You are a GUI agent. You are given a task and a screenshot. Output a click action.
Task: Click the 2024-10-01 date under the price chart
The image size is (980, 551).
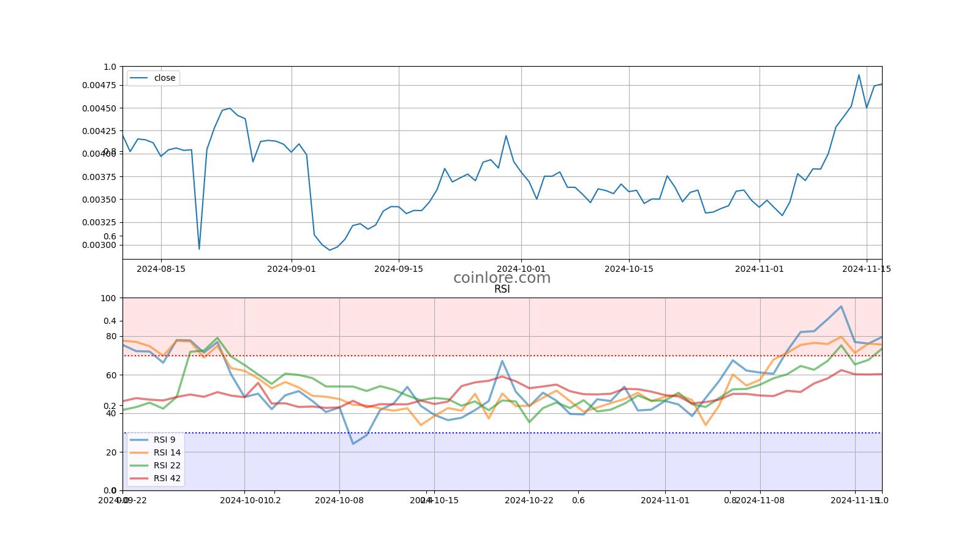point(521,269)
